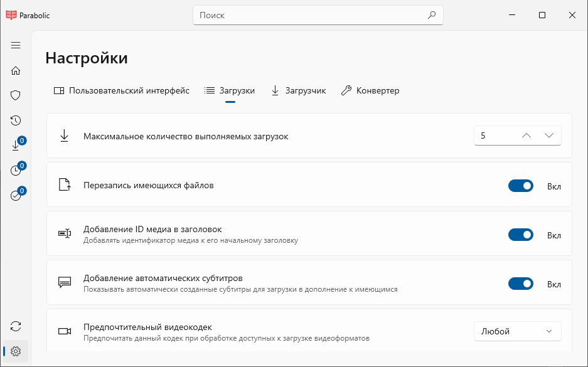Go to the Home page icon
The width and height of the screenshot is (588, 367).
[x=16, y=70]
